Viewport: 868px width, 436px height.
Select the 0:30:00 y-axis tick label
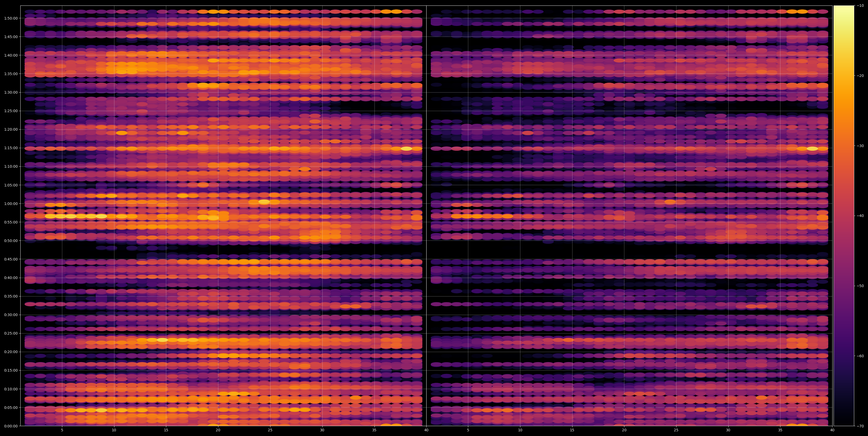11,314
